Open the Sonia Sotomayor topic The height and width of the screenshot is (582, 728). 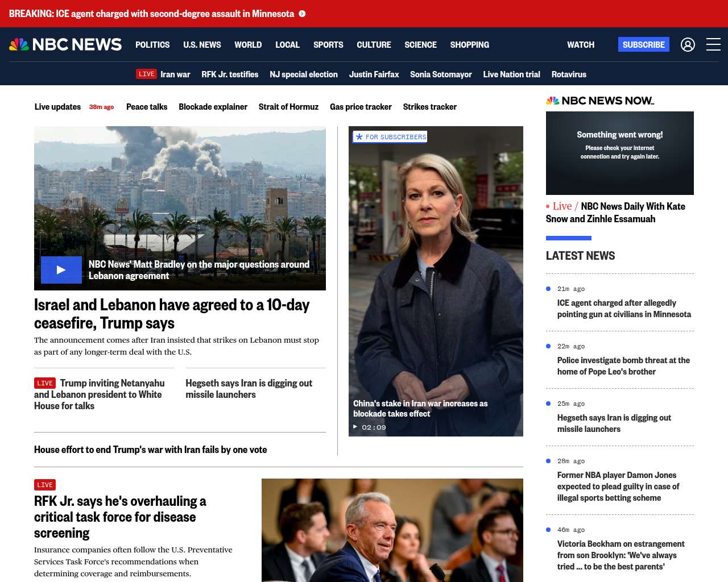click(441, 74)
